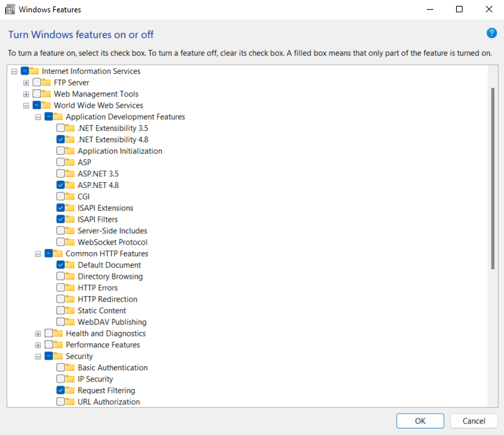Click the WebDAV Publishing folder icon
This screenshot has height=435, width=504.
pos(70,322)
